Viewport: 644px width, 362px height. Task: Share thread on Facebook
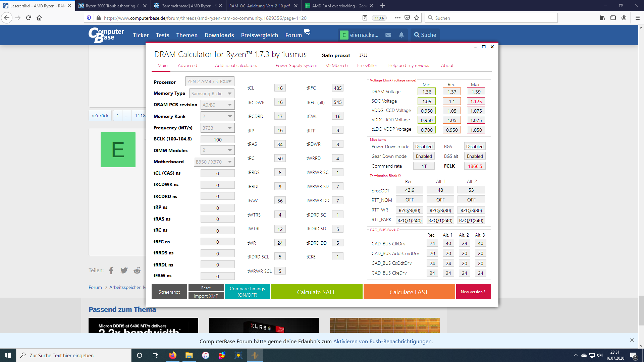111,270
